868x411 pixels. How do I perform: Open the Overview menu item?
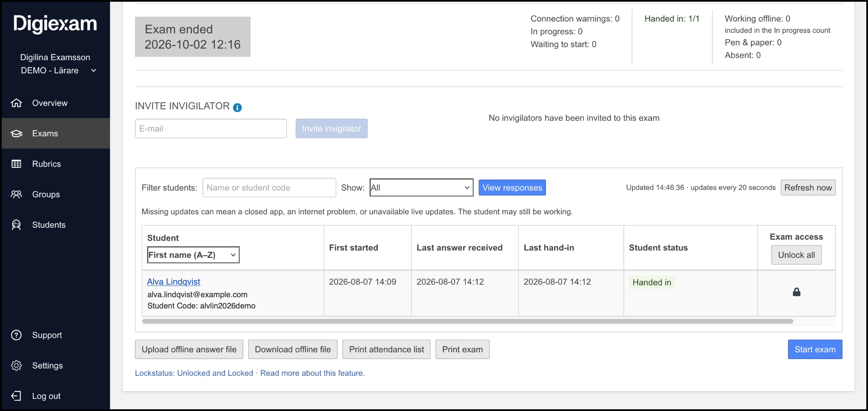click(56, 103)
